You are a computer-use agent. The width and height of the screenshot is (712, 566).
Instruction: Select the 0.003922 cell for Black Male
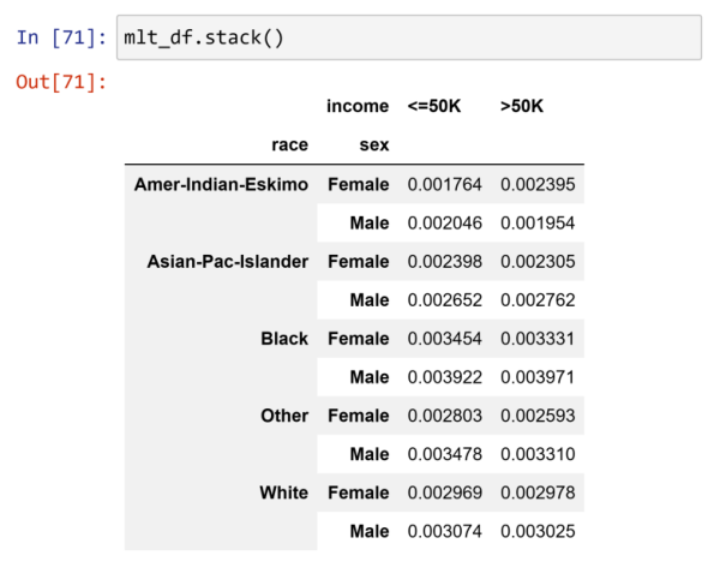(444, 377)
